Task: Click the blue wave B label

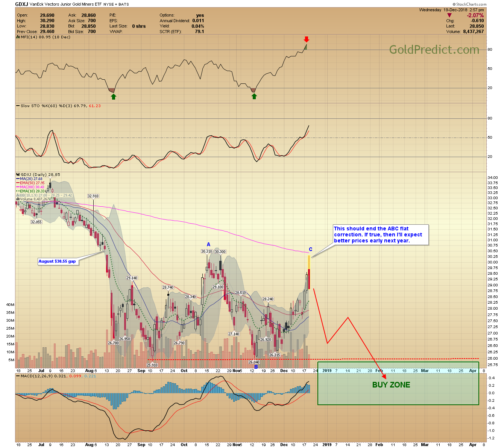Action: 256,367
